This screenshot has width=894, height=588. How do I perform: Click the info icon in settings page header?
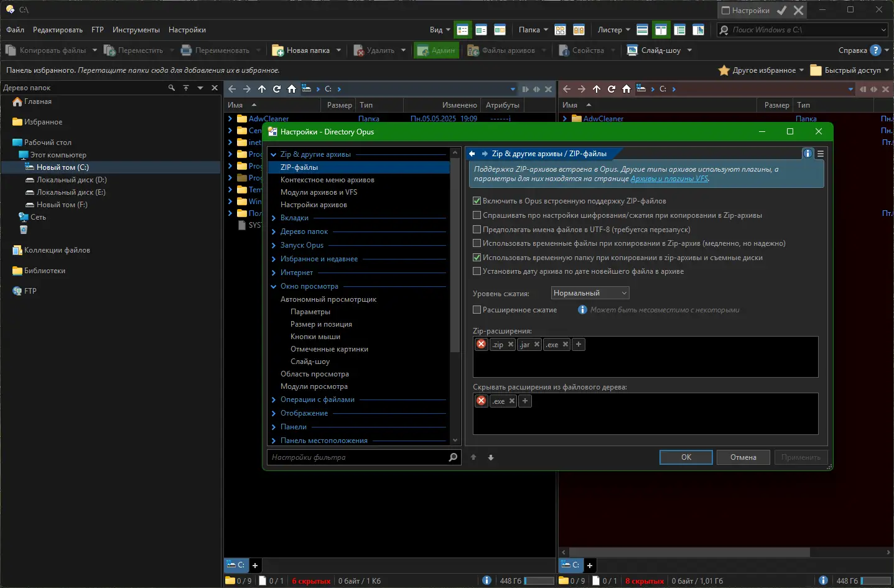[808, 154]
